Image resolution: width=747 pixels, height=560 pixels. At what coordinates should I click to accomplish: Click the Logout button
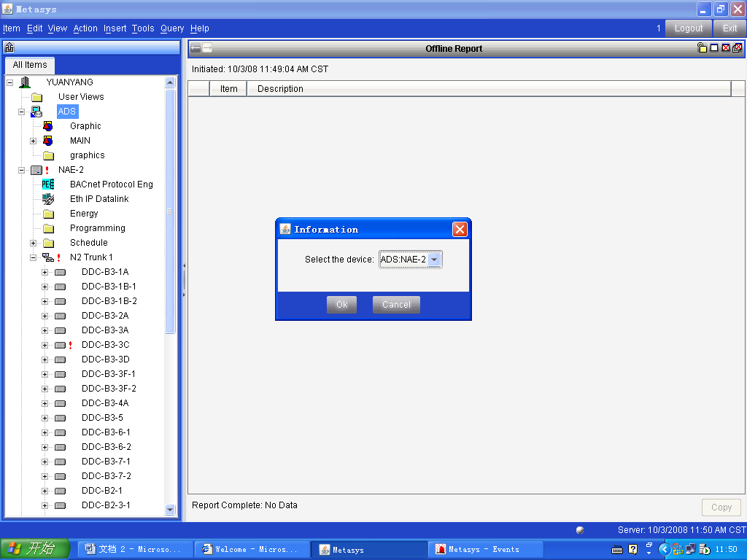(x=689, y=28)
